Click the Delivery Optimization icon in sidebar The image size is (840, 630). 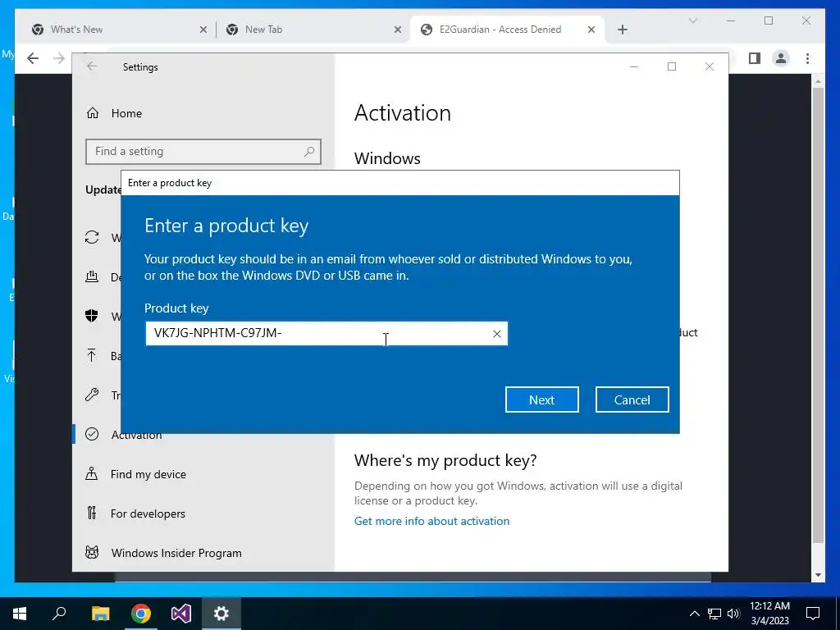92,277
